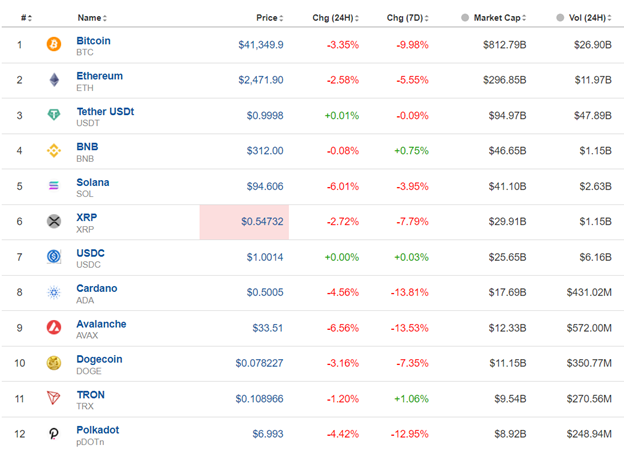Image resolution: width=624 pixels, height=449 pixels.
Task: Click the Bitcoin coin icon
Action: click(x=54, y=45)
